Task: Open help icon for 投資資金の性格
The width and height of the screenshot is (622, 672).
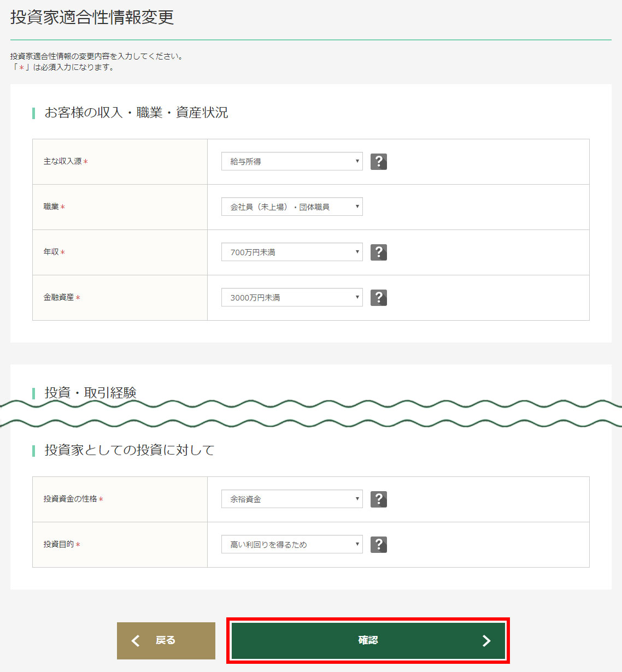Action: point(379,499)
